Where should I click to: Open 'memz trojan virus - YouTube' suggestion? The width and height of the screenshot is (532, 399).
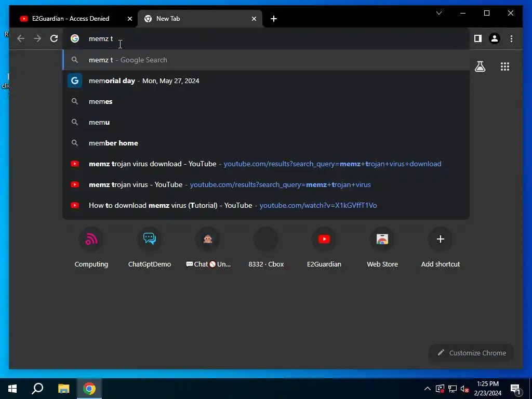pos(266,184)
